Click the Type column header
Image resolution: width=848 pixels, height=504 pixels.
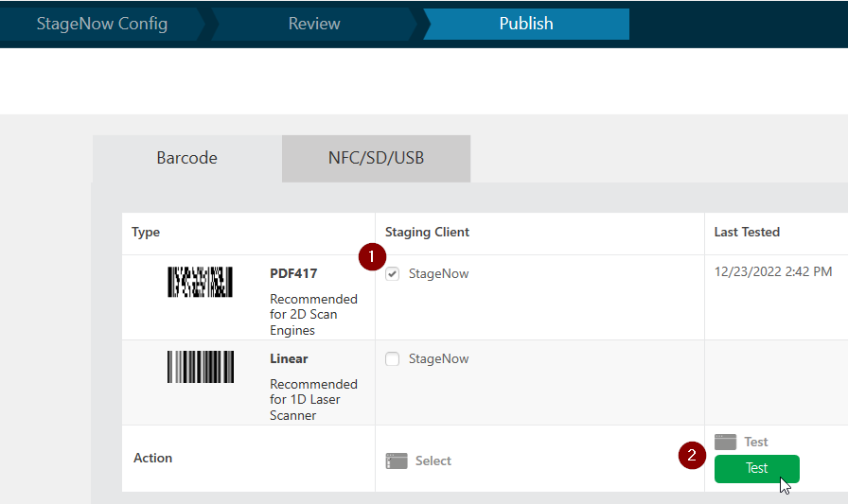point(146,232)
